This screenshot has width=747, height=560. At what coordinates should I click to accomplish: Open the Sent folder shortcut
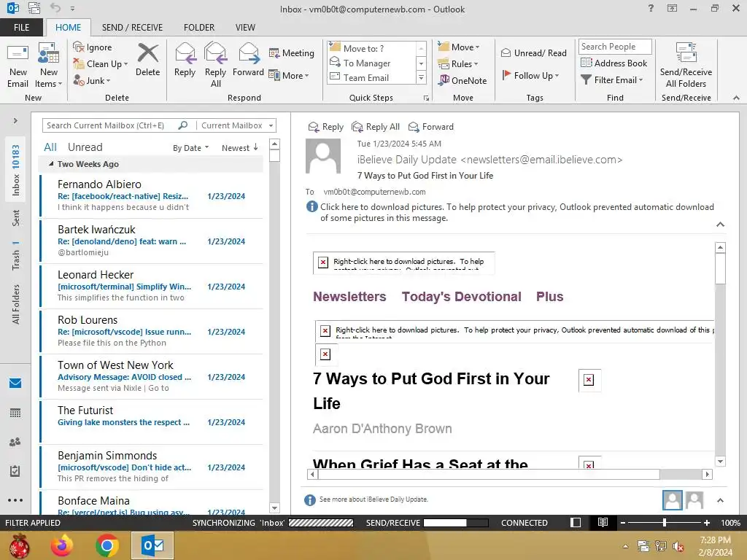[15, 217]
